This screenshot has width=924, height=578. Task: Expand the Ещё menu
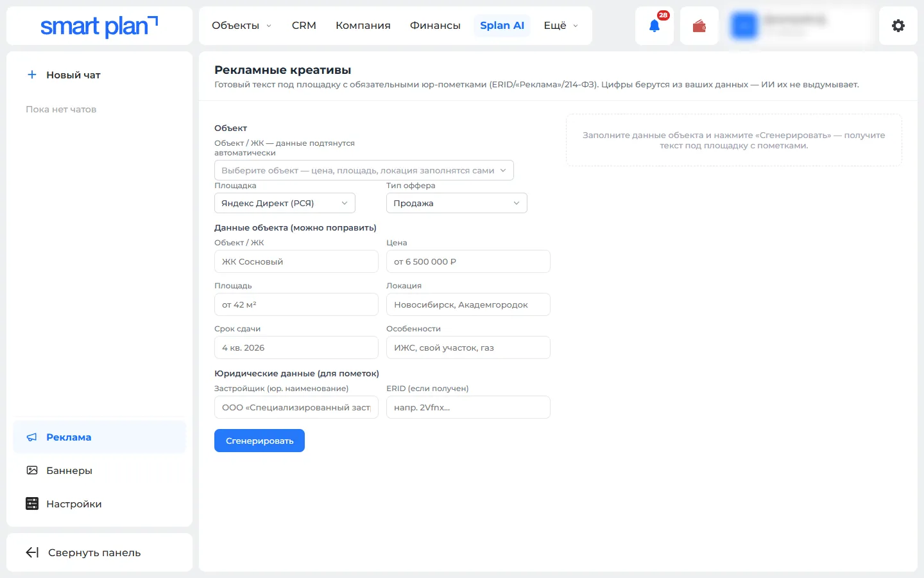point(561,26)
